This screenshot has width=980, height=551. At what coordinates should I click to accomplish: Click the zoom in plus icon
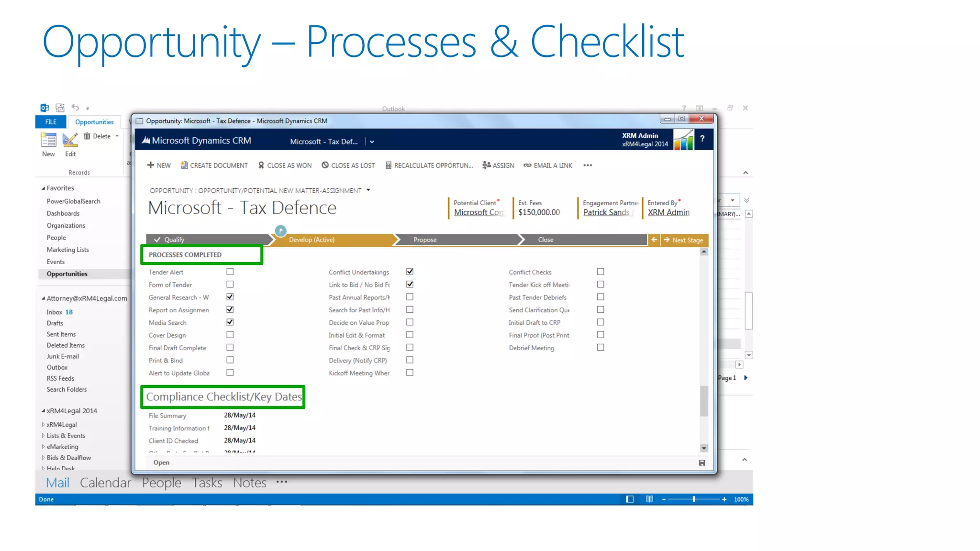click(x=724, y=499)
